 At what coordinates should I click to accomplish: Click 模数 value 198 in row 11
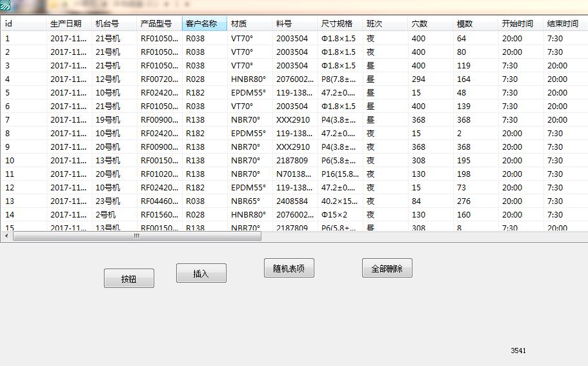(x=463, y=174)
